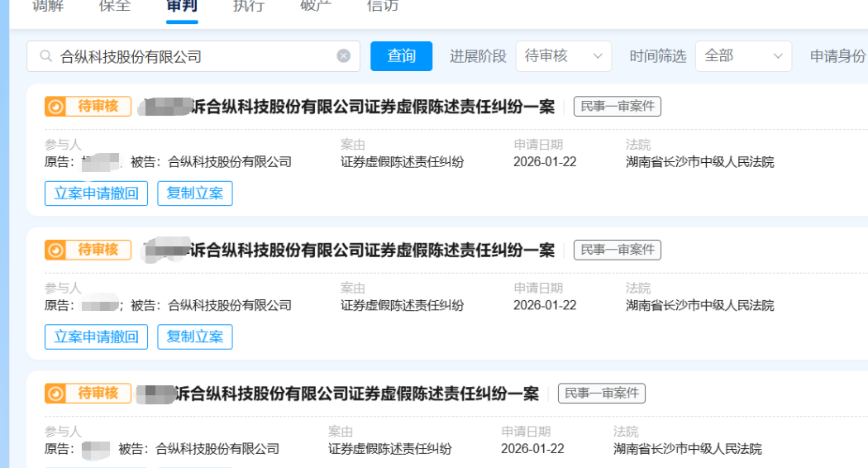Open second case title 证券虚假陈述责任纠纷一案
This screenshot has height=468, width=868.
click(460, 251)
